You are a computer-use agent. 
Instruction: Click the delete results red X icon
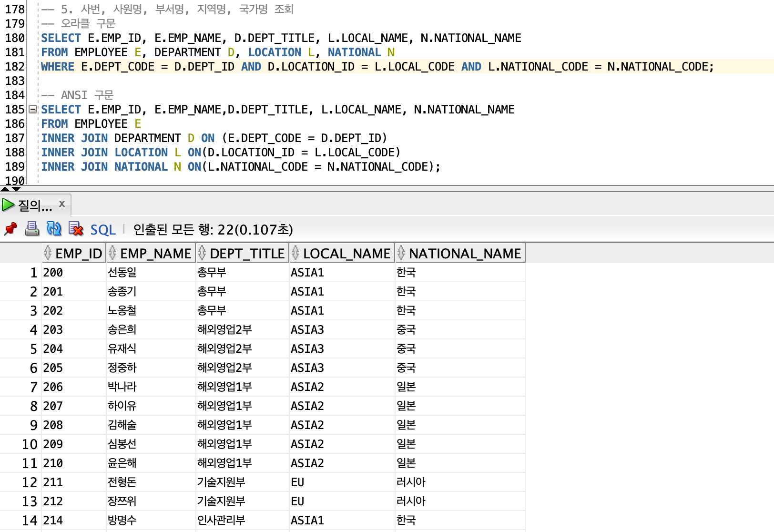76,229
